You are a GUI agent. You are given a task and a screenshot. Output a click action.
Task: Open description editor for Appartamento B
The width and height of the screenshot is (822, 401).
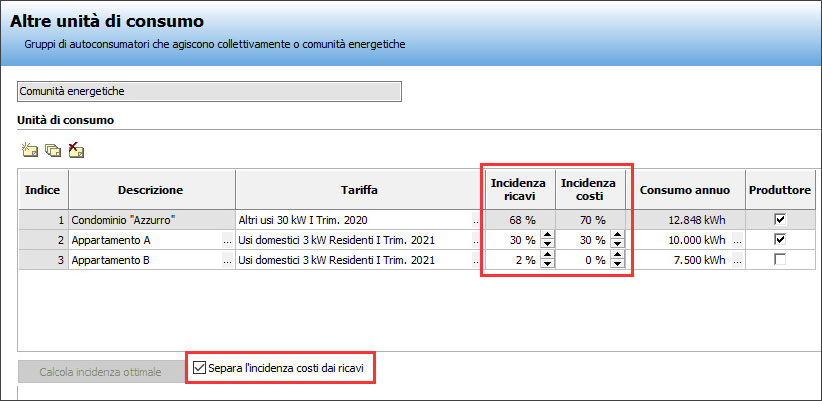tap(226, 260)
